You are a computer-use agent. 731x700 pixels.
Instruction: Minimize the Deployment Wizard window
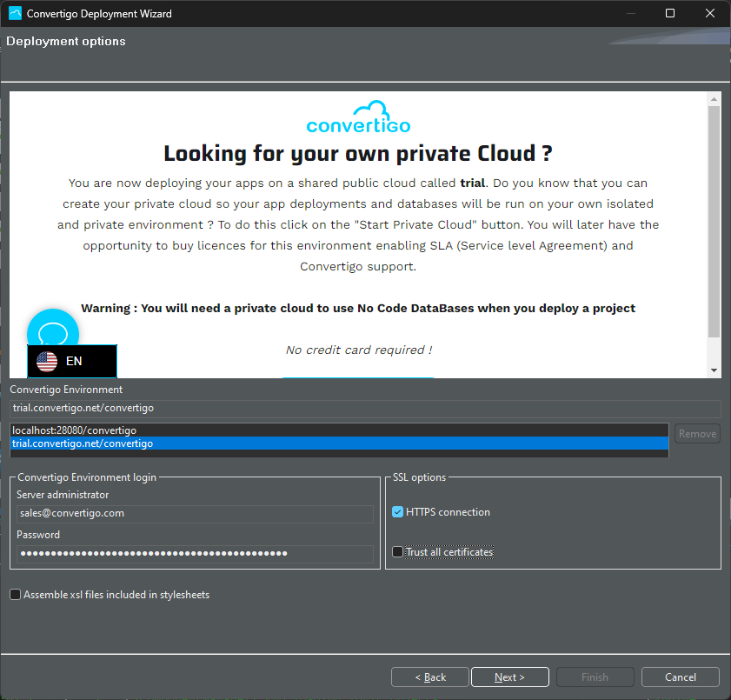[x=629, y=14]
